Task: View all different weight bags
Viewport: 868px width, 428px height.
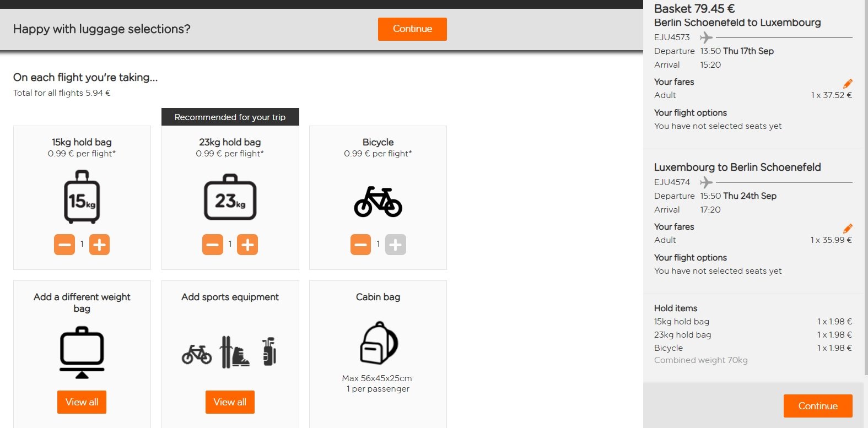Action: click(x=82, y=402)
